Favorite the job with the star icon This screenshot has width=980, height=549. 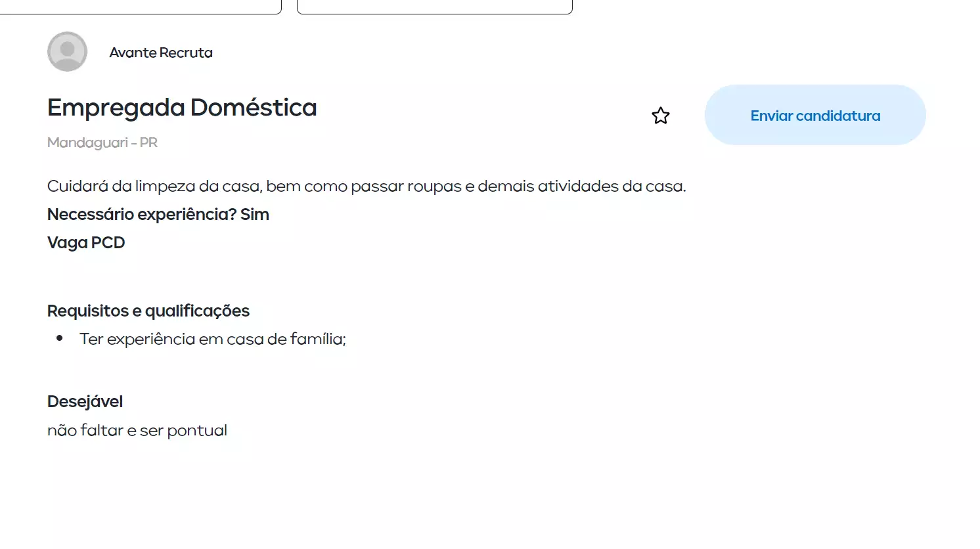[660, 116]
